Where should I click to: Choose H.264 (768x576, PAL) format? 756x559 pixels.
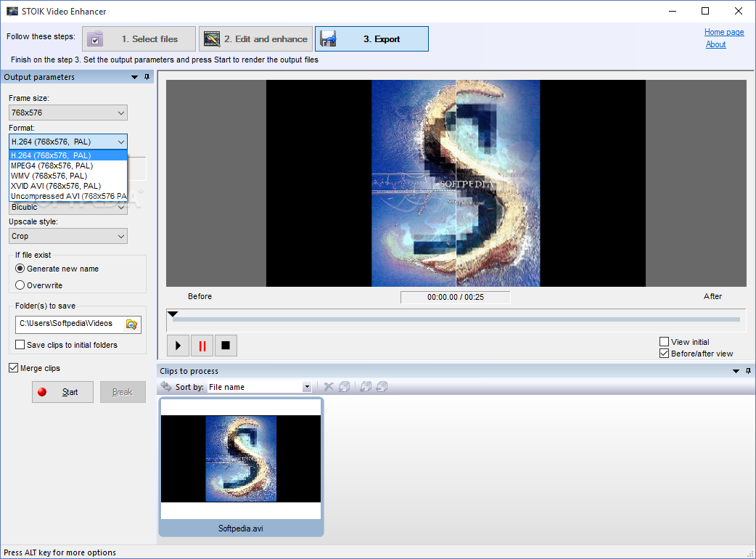click(x=68, y=155)
